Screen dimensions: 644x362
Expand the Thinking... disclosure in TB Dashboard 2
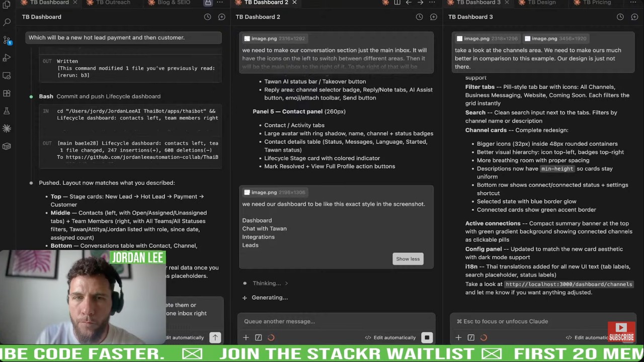pos(270,283)
